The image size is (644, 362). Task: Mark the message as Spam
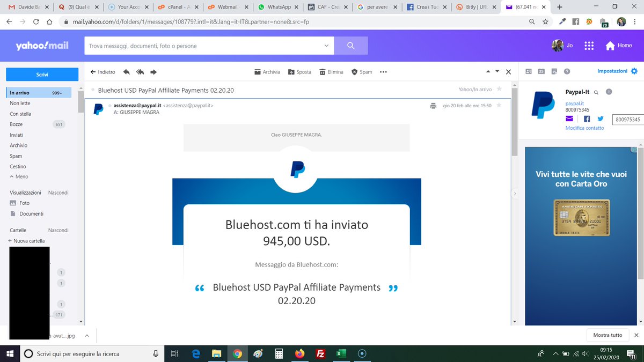(x=362, y=72)
